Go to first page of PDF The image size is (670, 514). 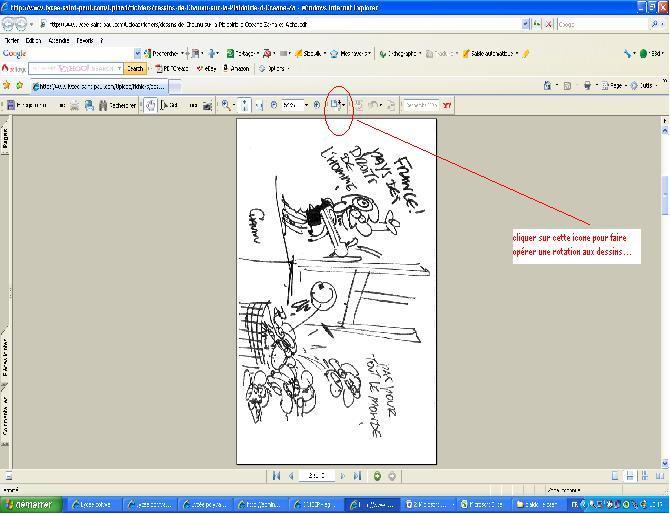click(276, 476)
